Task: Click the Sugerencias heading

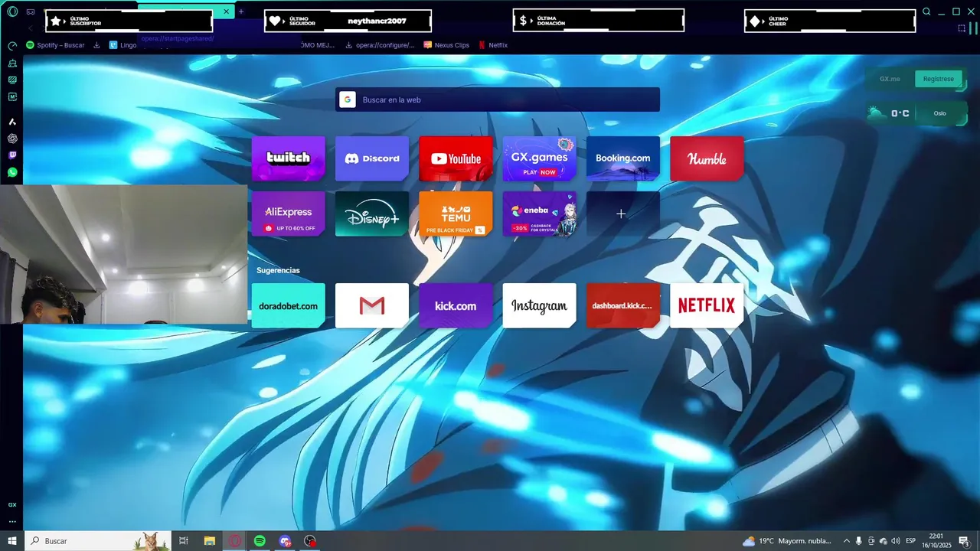Action: pyautogui.click(x=278, y=270)
